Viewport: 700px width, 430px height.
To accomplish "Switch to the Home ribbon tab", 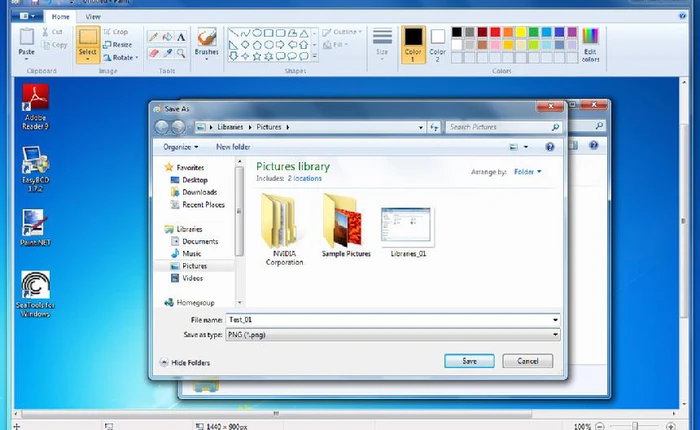I will click(60, 17).
